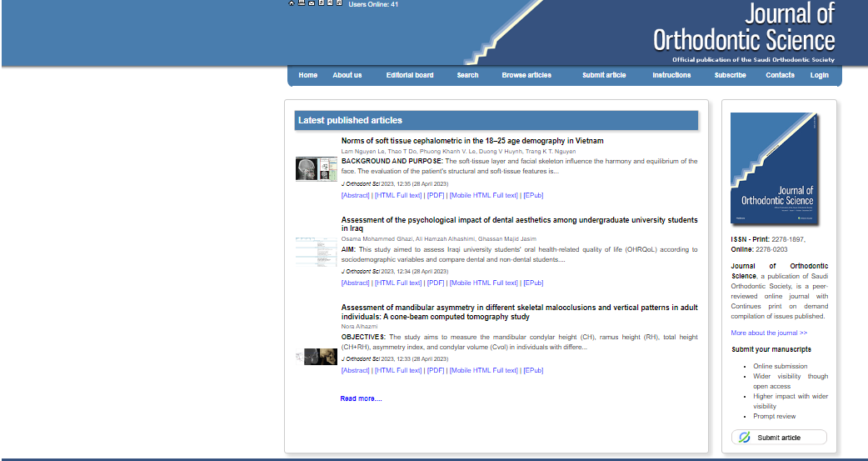Open the mandibular asymmetry article thumbnail
The image size is (868, 461).
click(316, 357)
